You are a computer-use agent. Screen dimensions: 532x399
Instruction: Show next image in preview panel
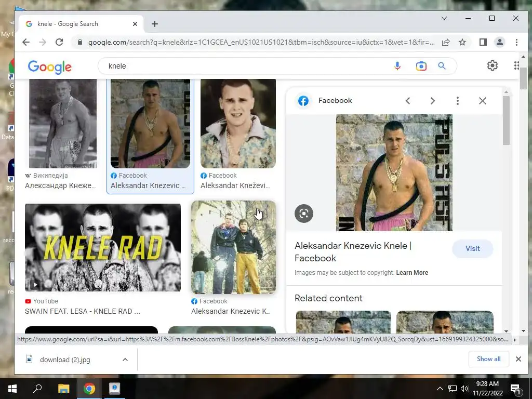[433, 101]
